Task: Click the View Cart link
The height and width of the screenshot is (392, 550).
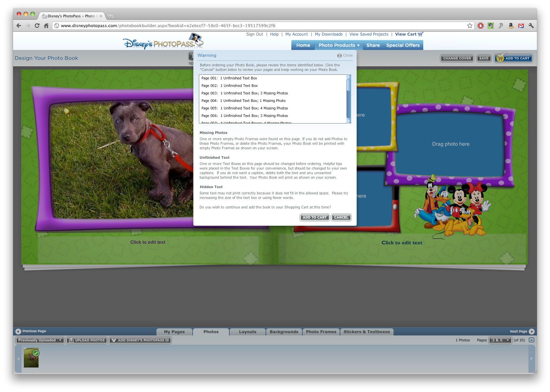Action: tap(409, 34)
